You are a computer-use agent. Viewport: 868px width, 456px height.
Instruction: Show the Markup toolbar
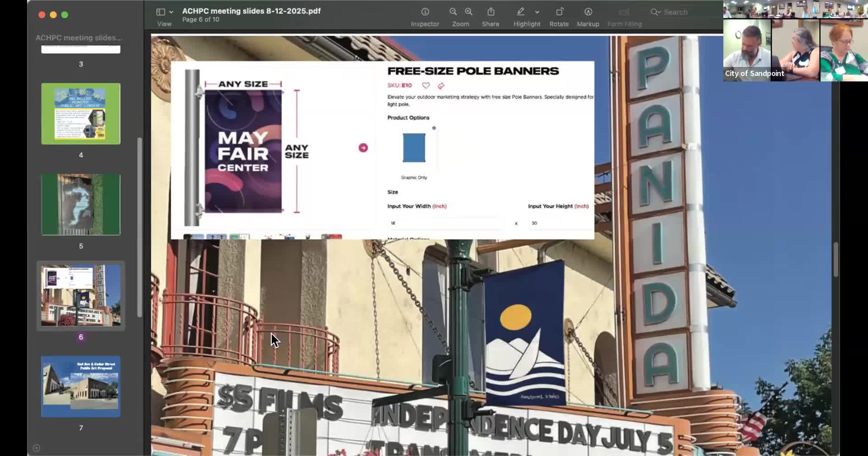(x=588, y=12)
